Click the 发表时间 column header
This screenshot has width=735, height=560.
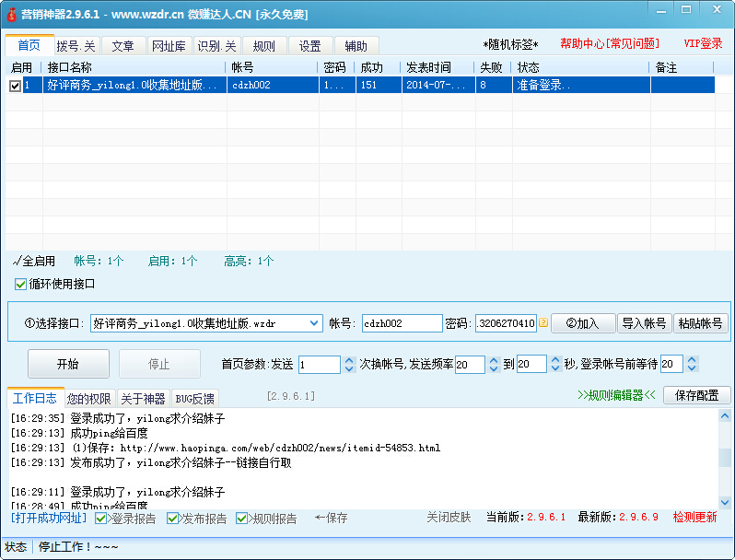437,67
